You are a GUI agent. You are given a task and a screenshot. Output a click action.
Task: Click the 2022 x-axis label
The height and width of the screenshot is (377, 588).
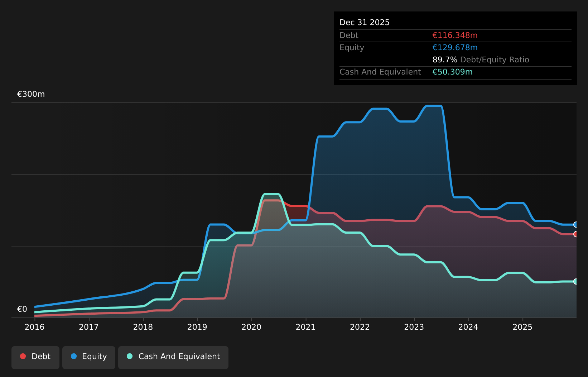[x=360, y=327]
